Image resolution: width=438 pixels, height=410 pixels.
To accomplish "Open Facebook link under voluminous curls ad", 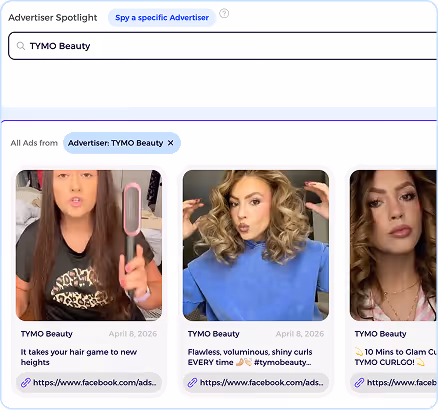I will pos(256,382).
